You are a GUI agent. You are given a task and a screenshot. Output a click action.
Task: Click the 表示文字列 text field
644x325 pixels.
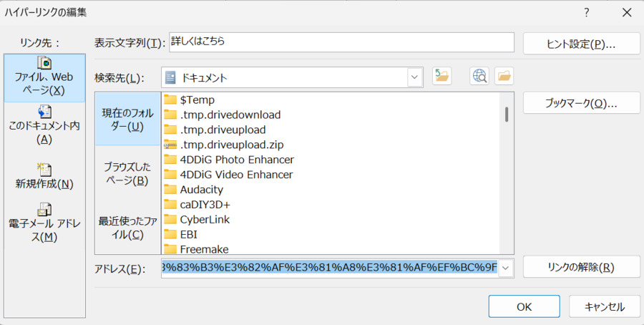(342, 42)
